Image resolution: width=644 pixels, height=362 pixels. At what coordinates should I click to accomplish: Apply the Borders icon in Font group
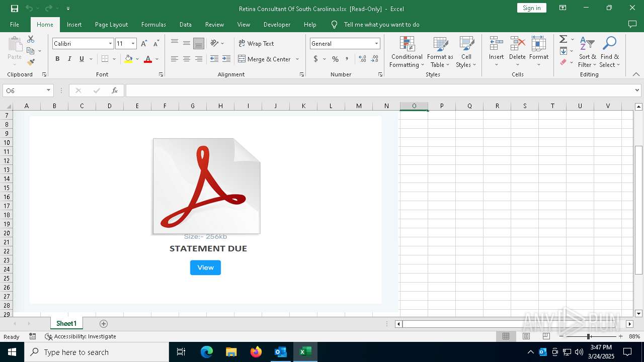tap(105, 59)
